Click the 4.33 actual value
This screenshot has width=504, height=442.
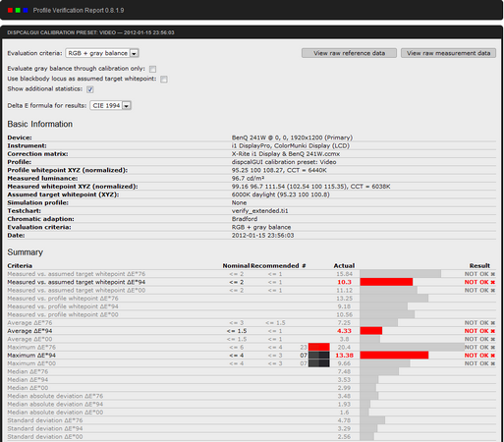click(x=344, y=331)
